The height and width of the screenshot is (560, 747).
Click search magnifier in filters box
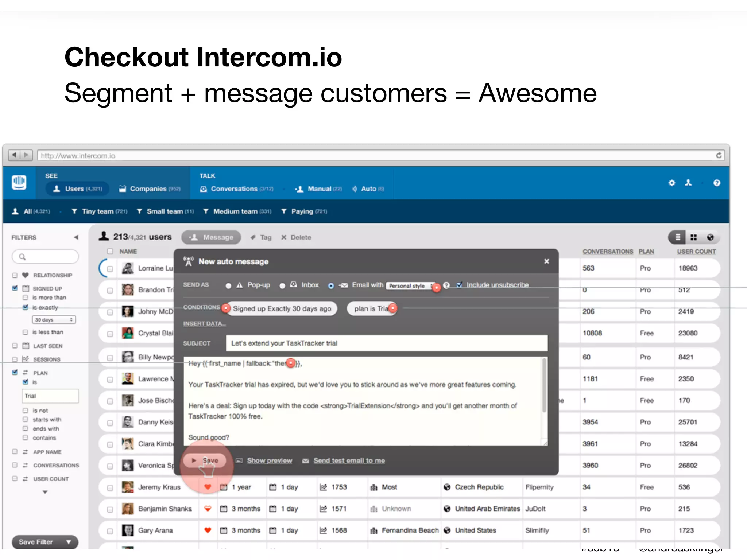(22, 257)
